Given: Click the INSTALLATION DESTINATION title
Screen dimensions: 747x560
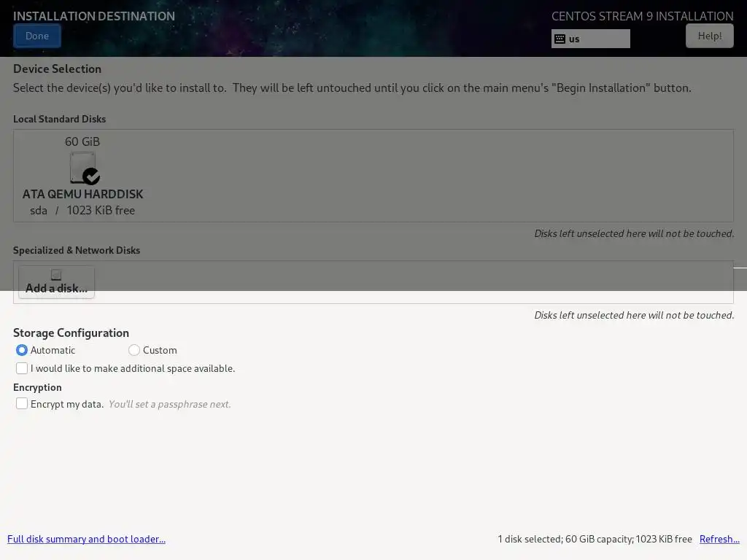Looking at the screenshot, I should click(x=94, y=16).
